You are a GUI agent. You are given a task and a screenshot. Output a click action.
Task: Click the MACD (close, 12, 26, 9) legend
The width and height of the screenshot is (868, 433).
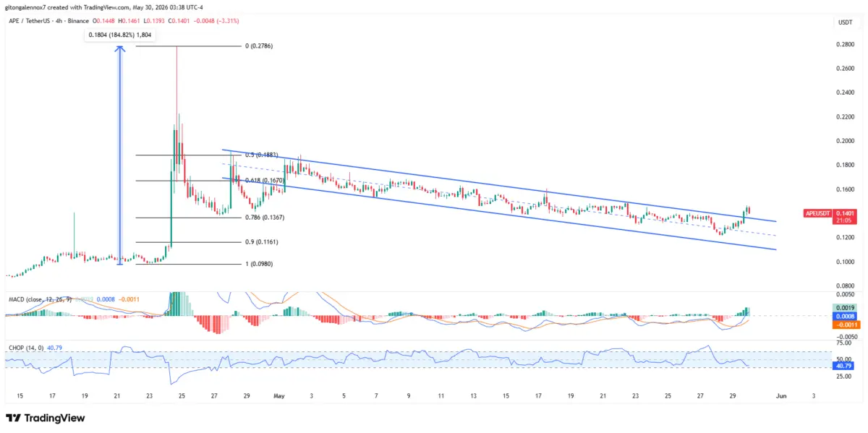(41, 299)
